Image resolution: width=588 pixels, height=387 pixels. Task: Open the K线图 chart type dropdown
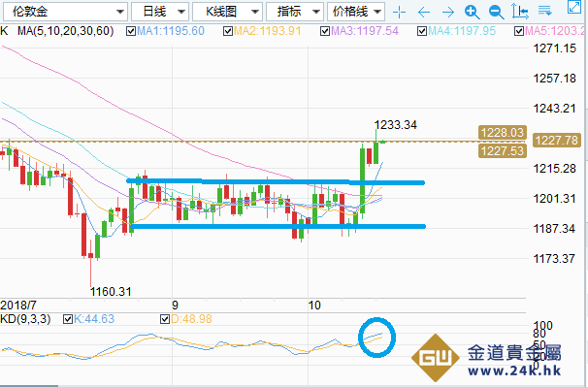click(227, 12)
